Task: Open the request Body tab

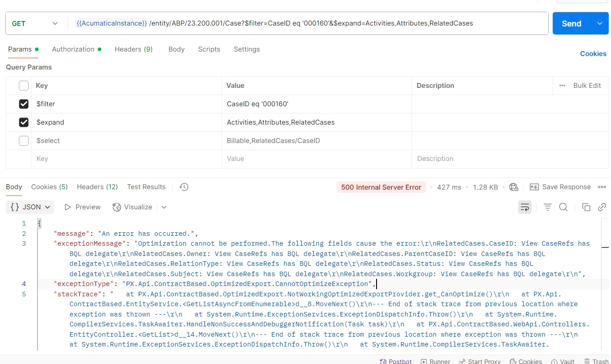Action: pyautogui.click(x=177, y=49)
